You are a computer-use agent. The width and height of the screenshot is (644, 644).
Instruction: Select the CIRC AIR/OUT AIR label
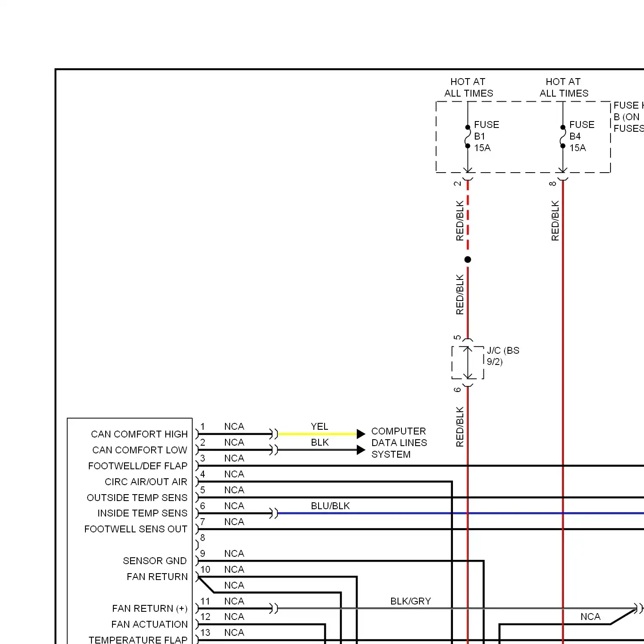[x=146, y=482]
